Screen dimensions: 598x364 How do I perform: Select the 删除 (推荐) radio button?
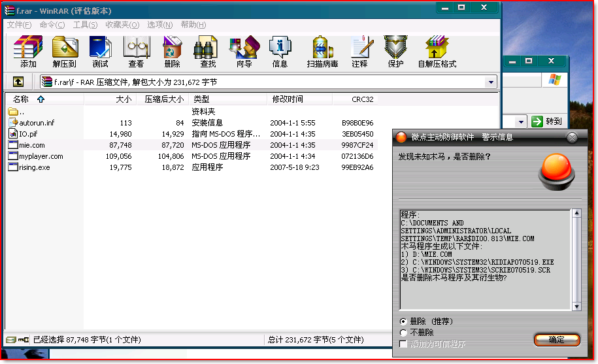pos(403,322)
